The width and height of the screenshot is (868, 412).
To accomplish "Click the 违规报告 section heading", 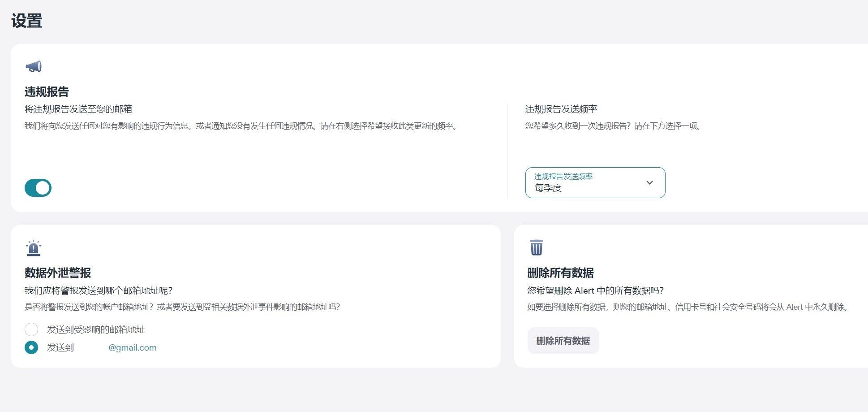I will tap(47, 91).
